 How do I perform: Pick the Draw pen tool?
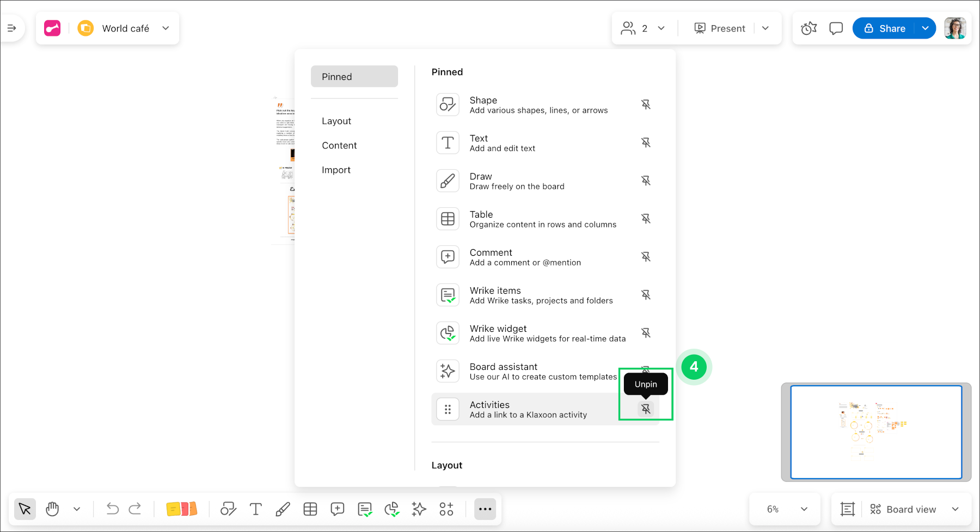coord(283,509)
